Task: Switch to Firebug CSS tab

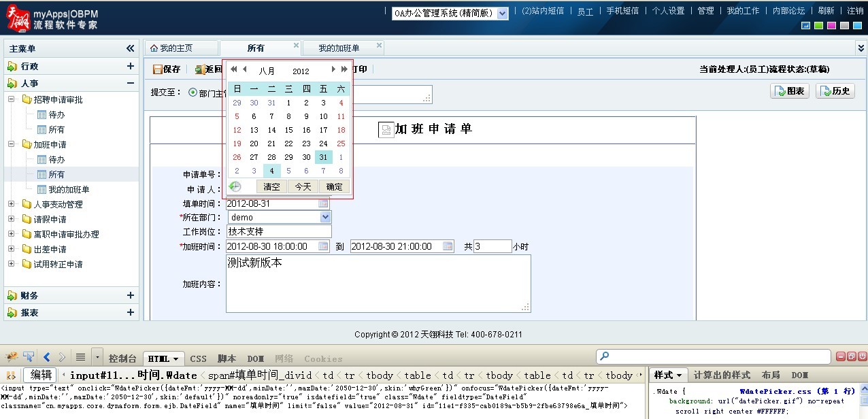Action: click(198, 358)
